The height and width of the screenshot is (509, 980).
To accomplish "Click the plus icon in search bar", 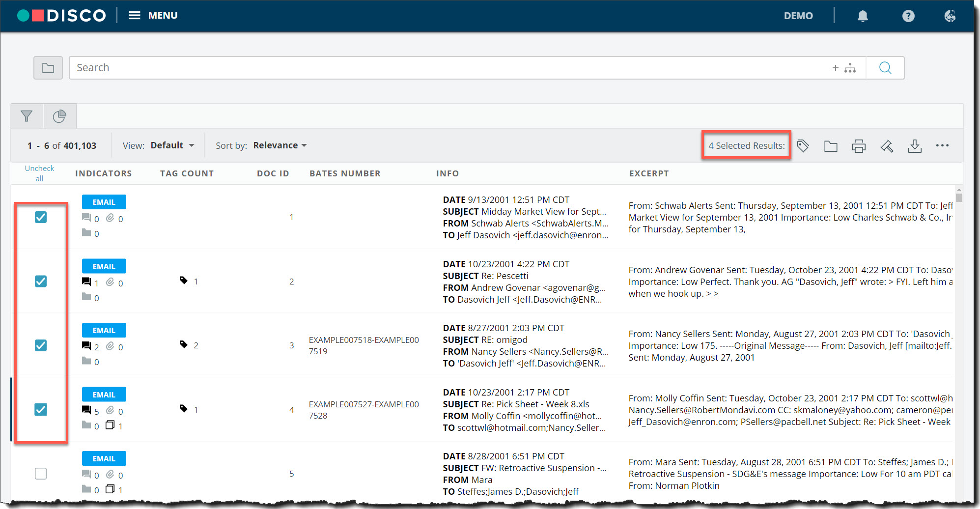I will (x=835, y=68).
